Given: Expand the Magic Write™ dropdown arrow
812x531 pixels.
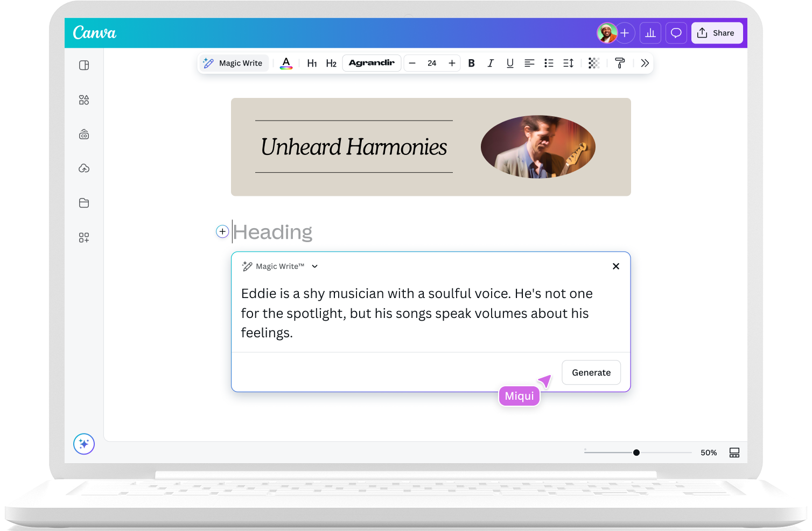Looking at the screenshot, I should click(315, 266).
